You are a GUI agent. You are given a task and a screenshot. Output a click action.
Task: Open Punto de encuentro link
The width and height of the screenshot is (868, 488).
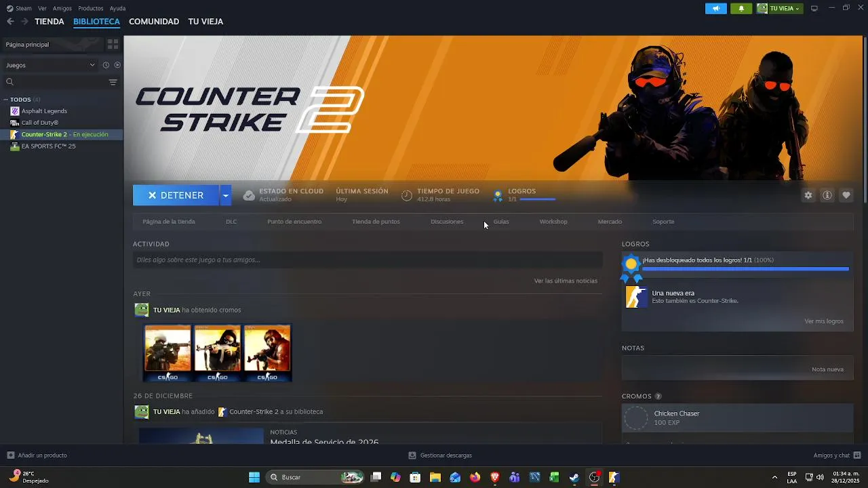(294, 222)
